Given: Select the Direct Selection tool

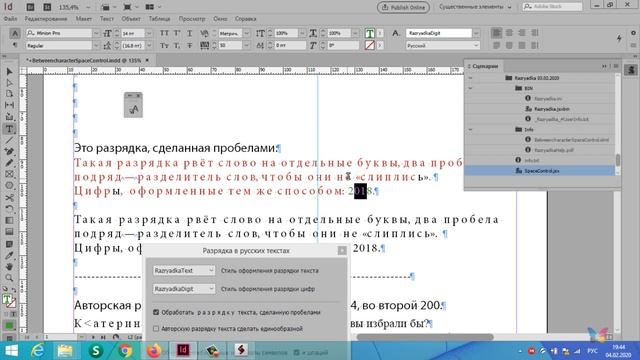Looking at the screenshot, I should pos(9,83).
